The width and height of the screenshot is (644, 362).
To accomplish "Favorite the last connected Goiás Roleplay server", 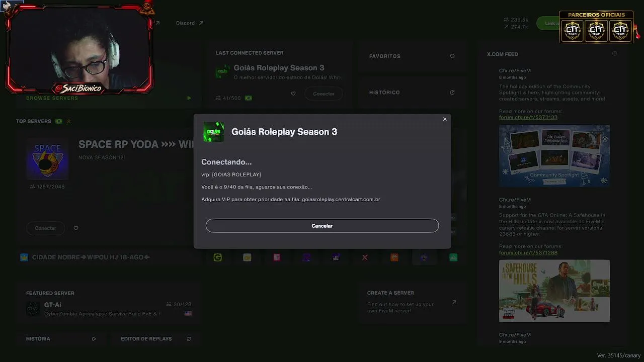I will [x=293, y=94].
